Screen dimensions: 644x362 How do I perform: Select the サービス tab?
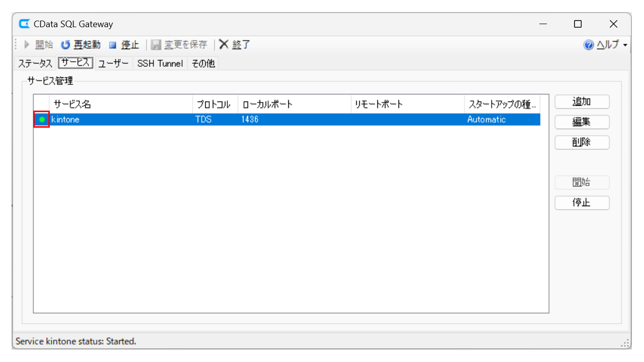tap(75, 63)
